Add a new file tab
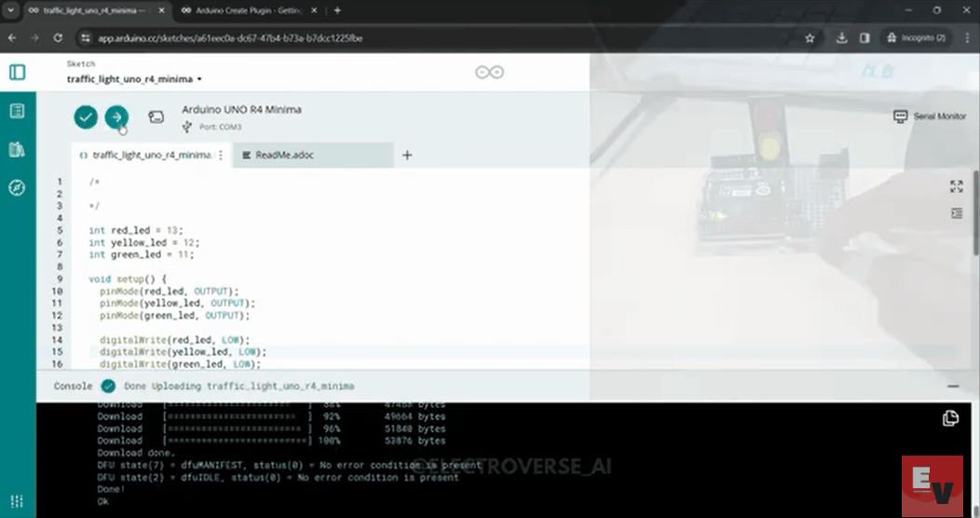 407,155
